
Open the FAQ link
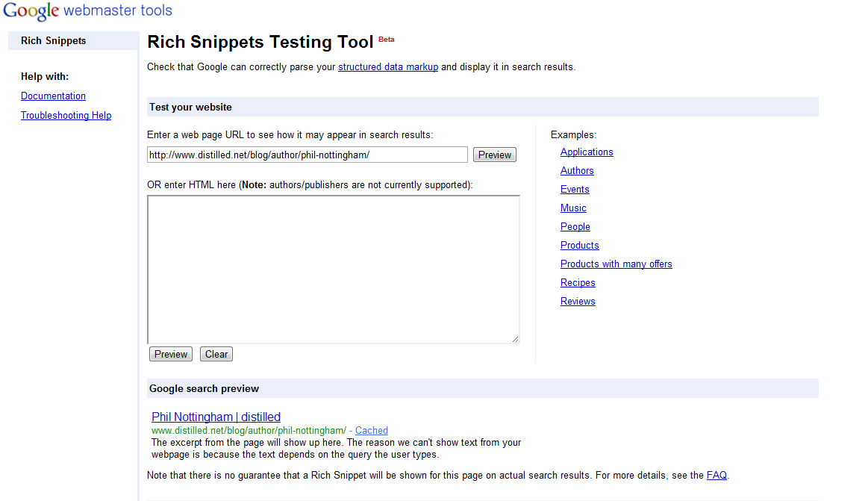(x=716, y=476)
